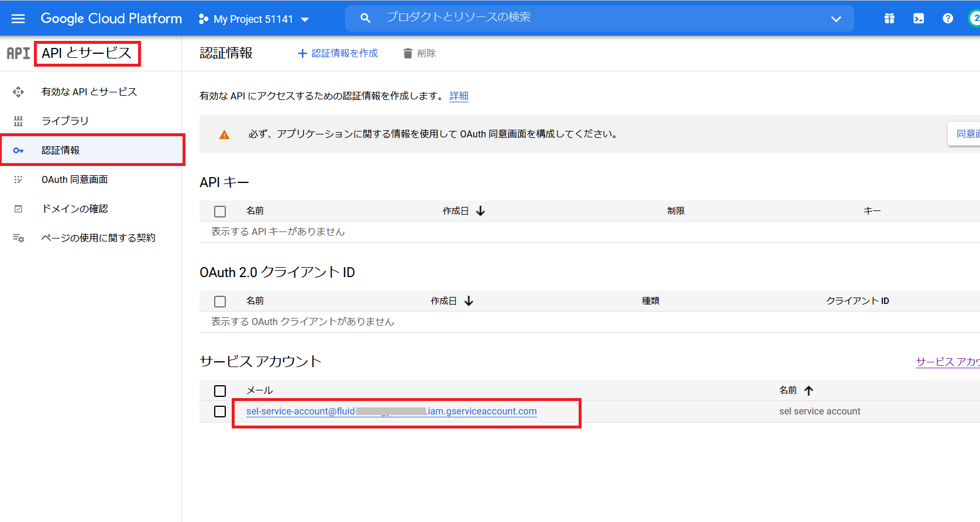
Task: Open ページの使用に関する契約 menu item
Action: (x=91, y=238)
